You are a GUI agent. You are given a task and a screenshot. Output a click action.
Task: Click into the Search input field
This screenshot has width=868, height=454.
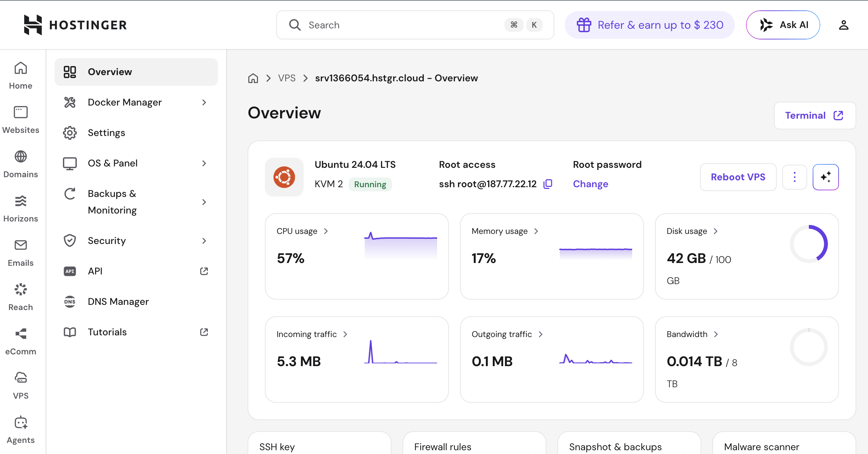tap(415, 25)
